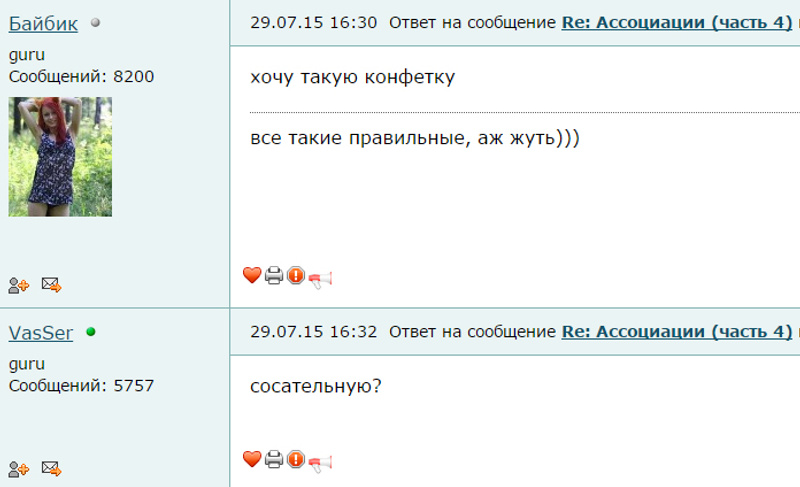This screenshot has width=800, height=487.
Task: Click the heart icon under Байбик's post
Action: tap(252, 275)
